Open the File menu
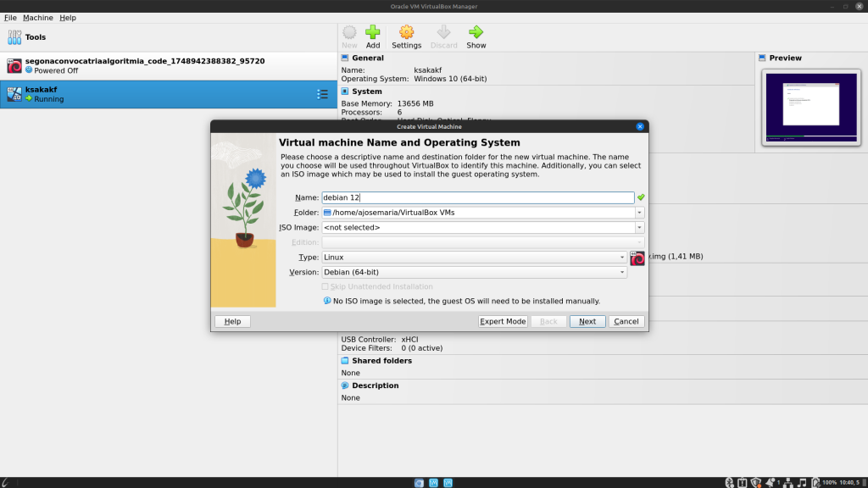The image size is (868, 488). pos(10,18)
